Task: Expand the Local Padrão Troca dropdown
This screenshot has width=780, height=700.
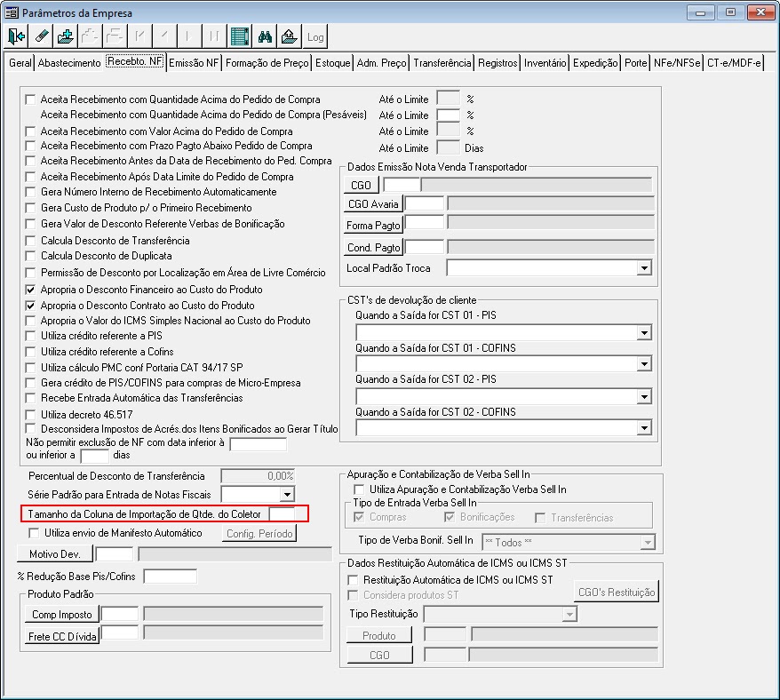Action: [644, 268]
